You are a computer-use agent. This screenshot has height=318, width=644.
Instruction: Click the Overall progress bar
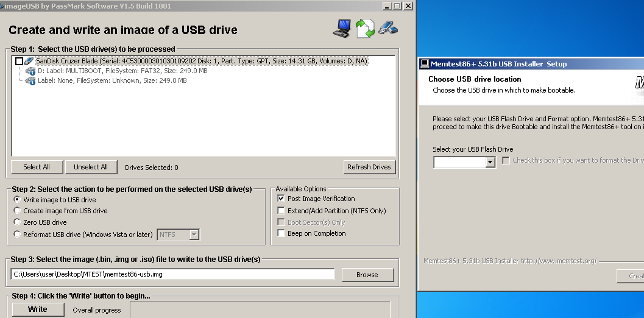pos(260,310)
